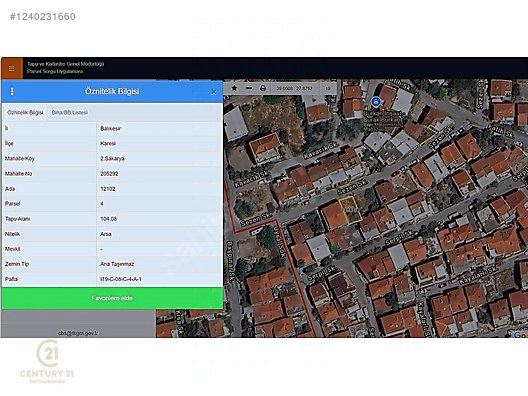
Task: Click the Mahalle/Köy row label
Action: [x=20, y=159]
